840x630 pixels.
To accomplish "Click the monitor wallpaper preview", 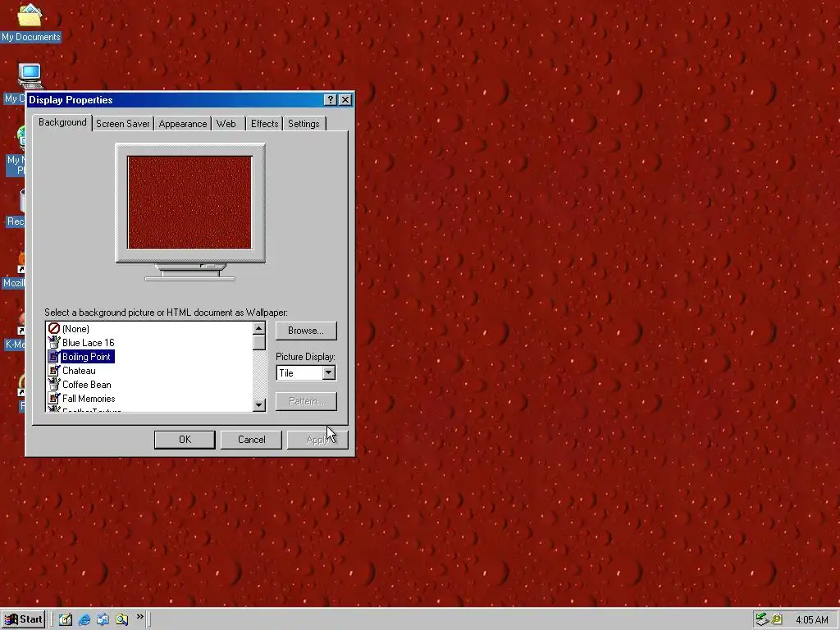I will [189, 203].
